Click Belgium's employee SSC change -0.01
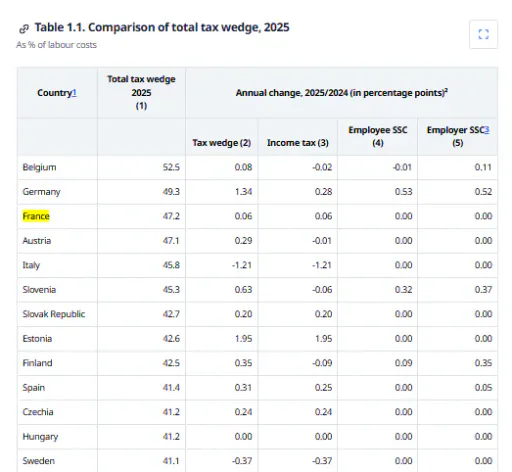The image size is (512, 472). click(x=402, y=167)
